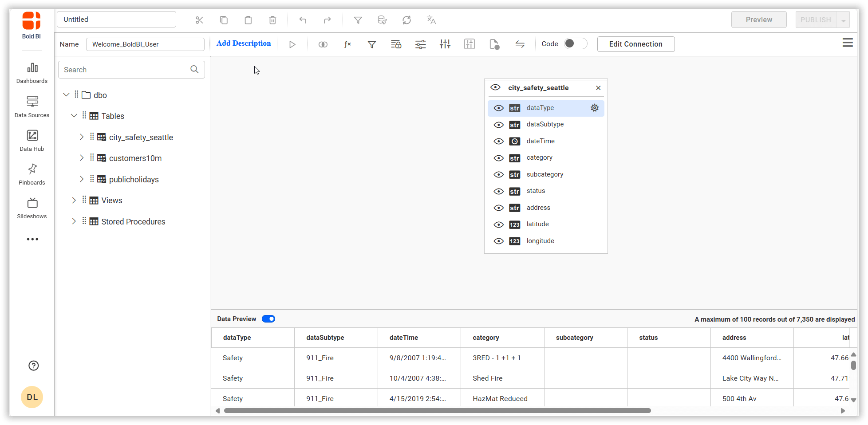Open the help question mark icon
This screenshot has height=425, width=868.
pos(33,366)
